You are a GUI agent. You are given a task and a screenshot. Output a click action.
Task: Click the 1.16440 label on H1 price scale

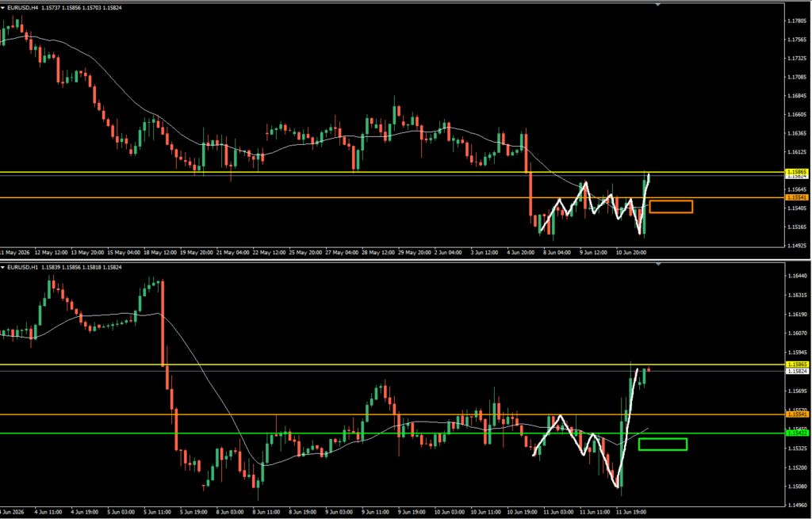(x=797, y=277)
